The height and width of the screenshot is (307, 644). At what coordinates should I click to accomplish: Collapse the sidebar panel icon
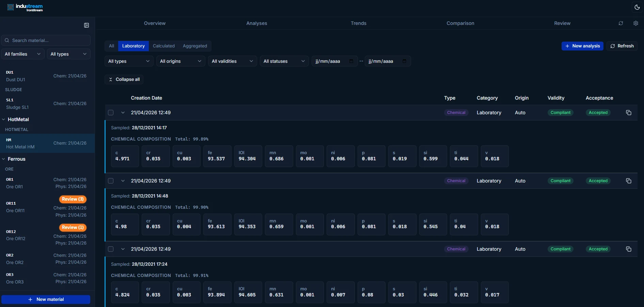coord(87,25)
